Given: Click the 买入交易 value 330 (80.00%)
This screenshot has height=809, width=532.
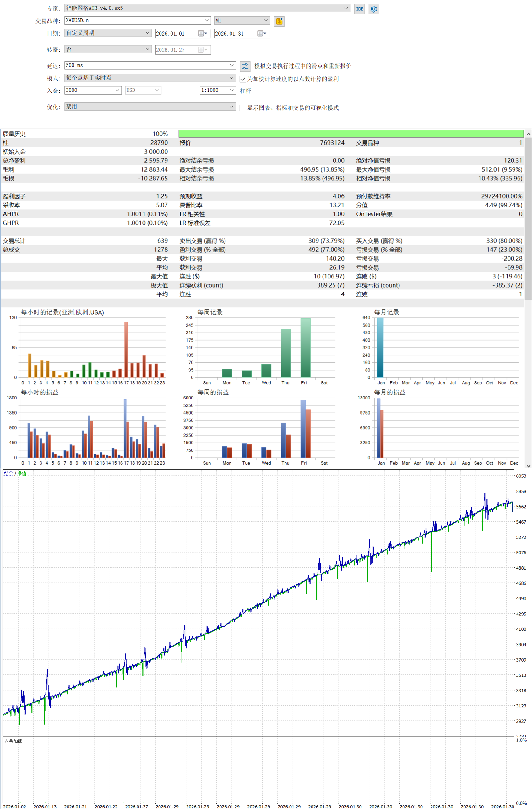Looking at the screenshot, I should click(x=504, y=241).
